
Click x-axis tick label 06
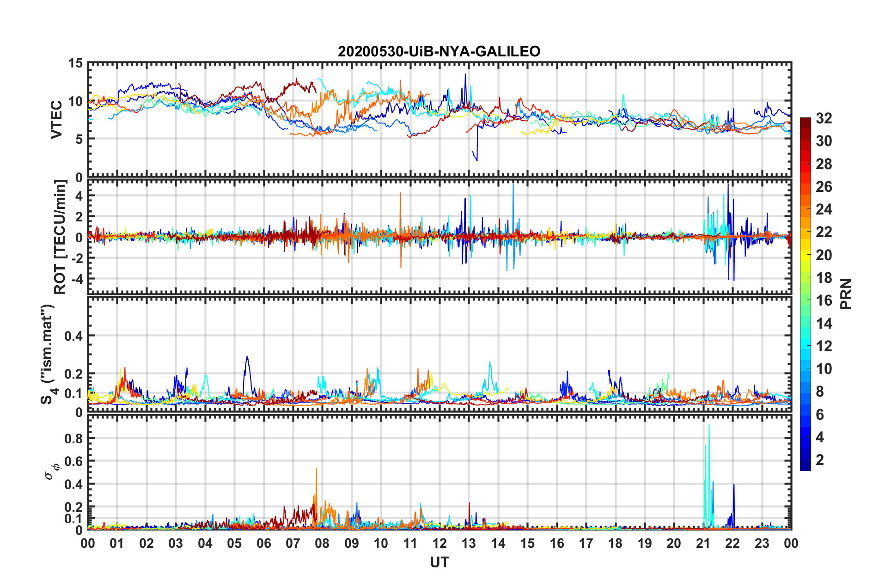pyautogui.click(x=264, y=543)
